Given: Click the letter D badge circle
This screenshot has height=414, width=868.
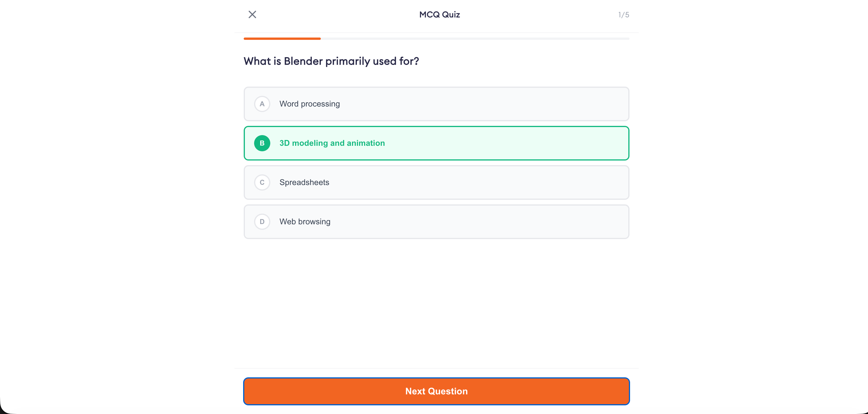Looking at the screenshot, I should tap(262, 222).
